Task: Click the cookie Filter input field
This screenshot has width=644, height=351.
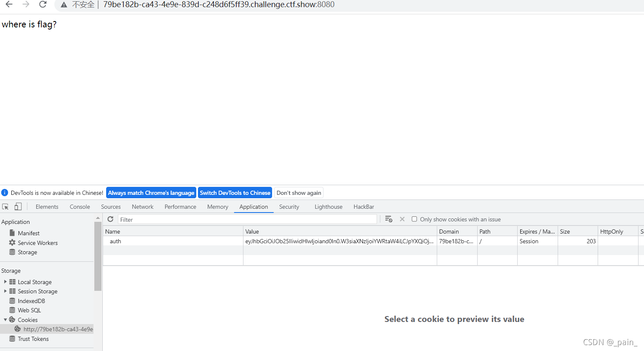Action: click(247, 219)
